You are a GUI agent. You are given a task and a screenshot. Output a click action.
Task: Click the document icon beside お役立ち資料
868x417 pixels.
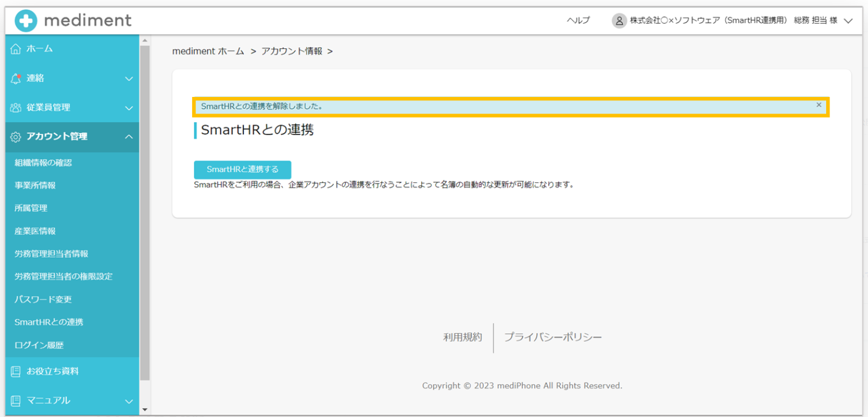[x=16, y=371]
